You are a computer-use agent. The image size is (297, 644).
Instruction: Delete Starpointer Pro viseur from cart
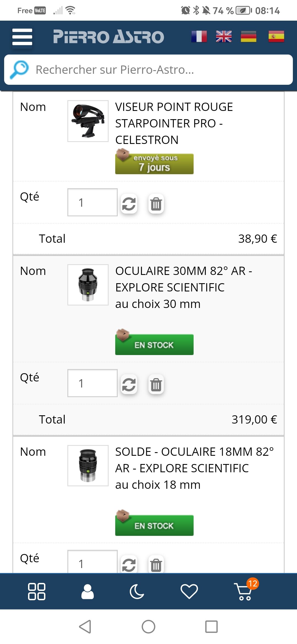point(156,204)
